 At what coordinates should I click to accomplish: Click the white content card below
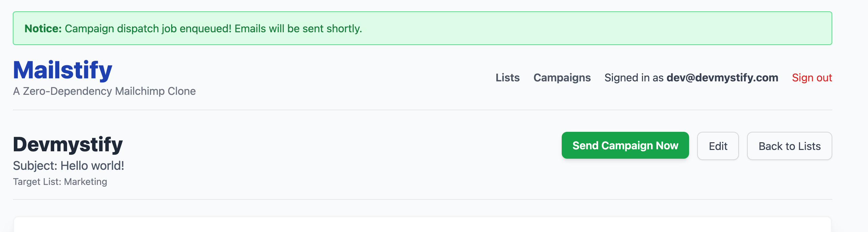tap(423, 225)
